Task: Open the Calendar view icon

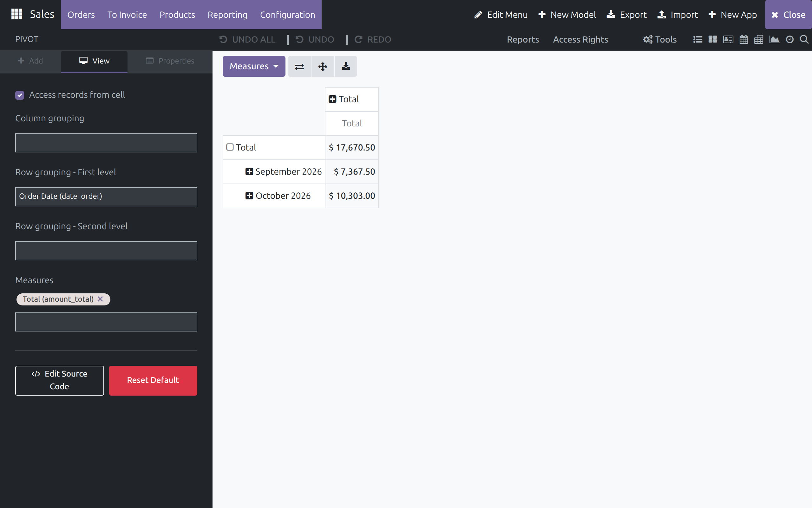Action: coord(743,40)
